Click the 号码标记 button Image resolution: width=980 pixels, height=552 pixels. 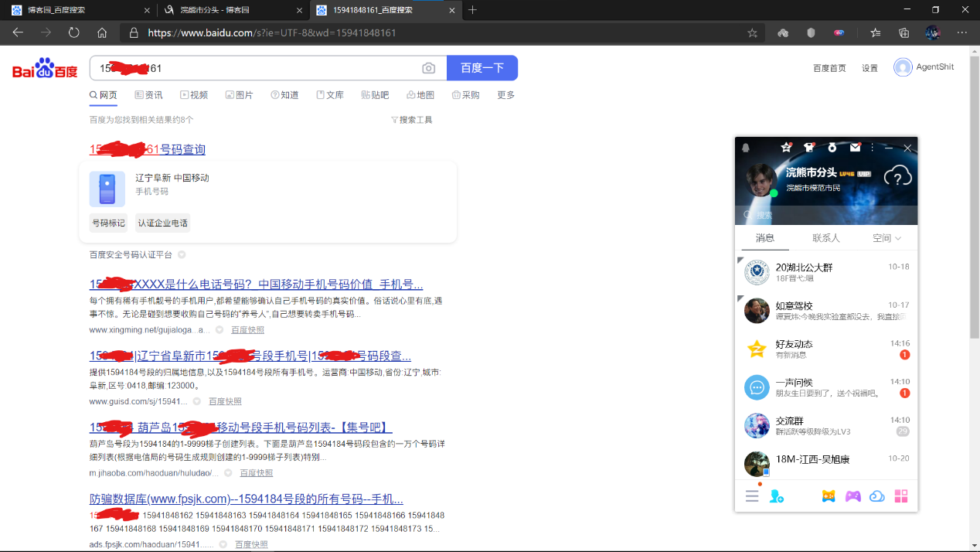[x=108, y=223]
